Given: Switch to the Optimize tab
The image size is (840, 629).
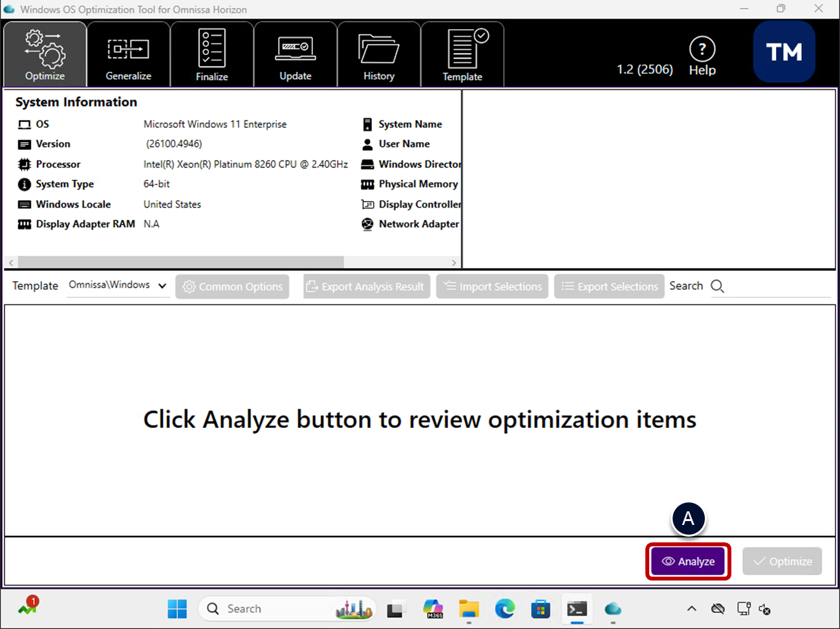Looking at the screenshot, I should [45, 55].
